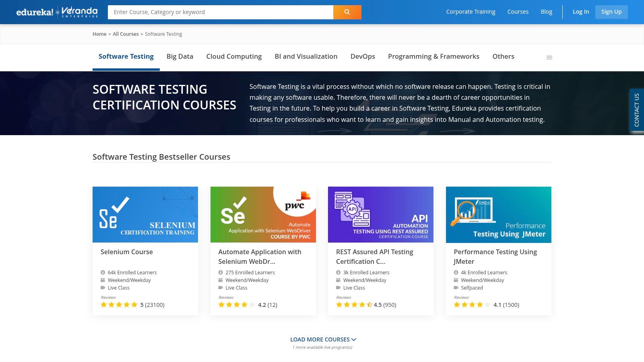Click enrolled learners icon on Selenium Course
Image resolution: width=644 pixels, height=362 pixels.
pos(103,272)
